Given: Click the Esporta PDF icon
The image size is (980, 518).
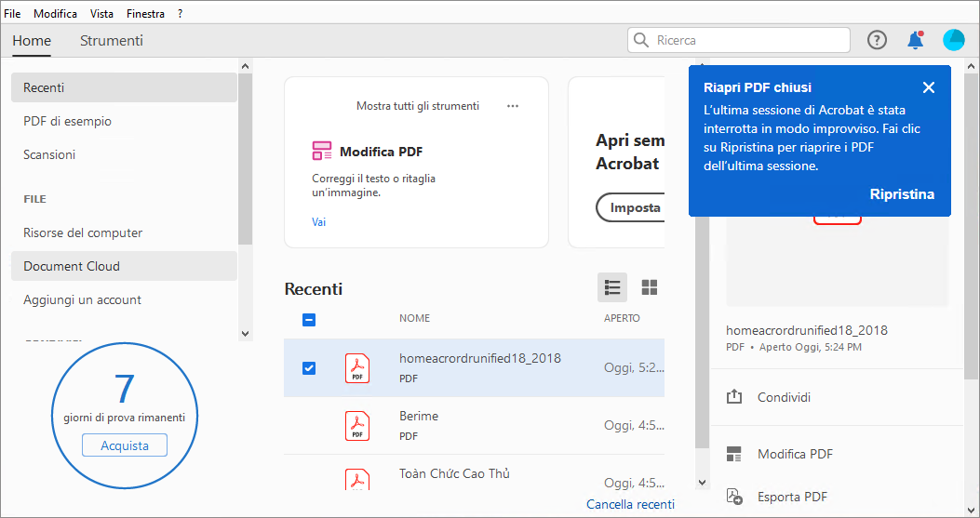Looking at the screenshot, I should (x=734, y=497).
